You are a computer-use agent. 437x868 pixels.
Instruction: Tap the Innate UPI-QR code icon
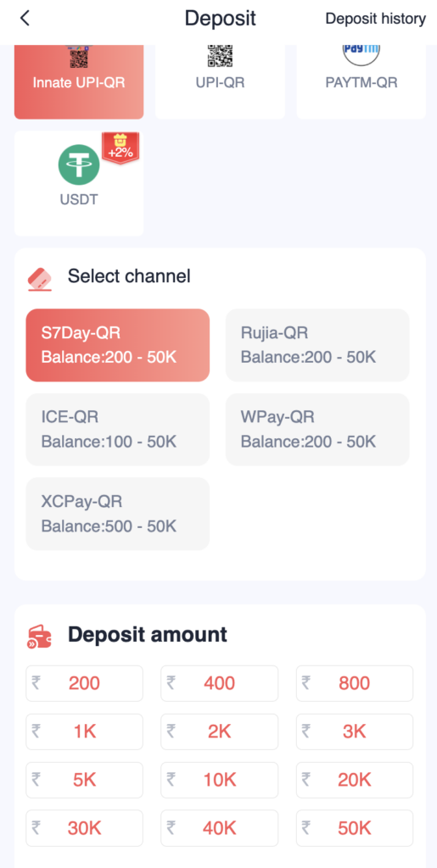pos(79,57)
